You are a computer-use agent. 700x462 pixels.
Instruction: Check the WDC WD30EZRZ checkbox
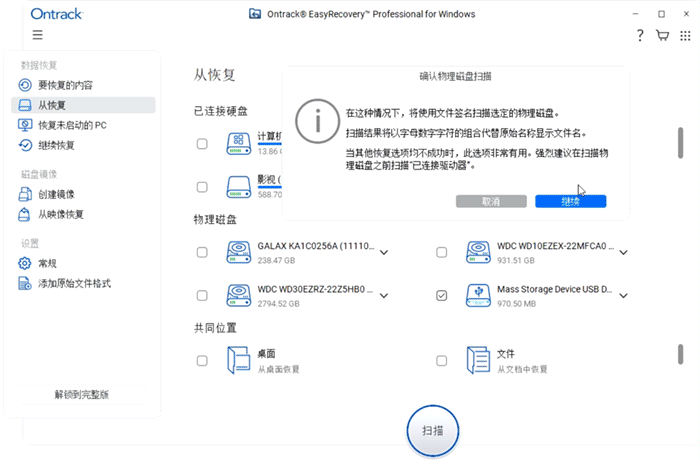(x=202, y=296)
